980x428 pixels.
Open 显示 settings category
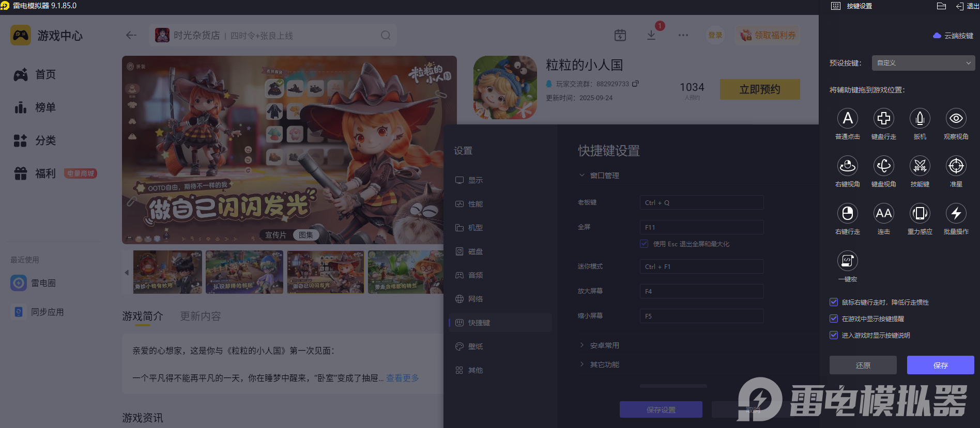click(500, 180)
